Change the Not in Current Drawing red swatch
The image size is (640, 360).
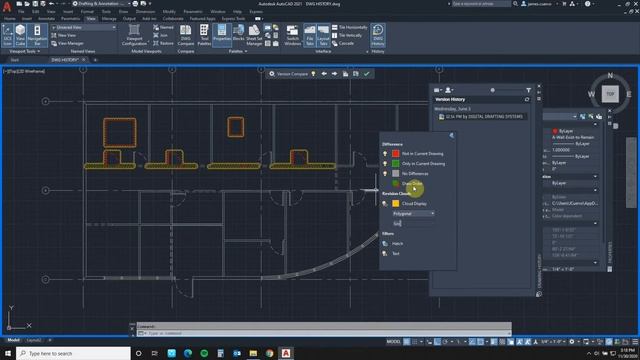click(396, 153)
